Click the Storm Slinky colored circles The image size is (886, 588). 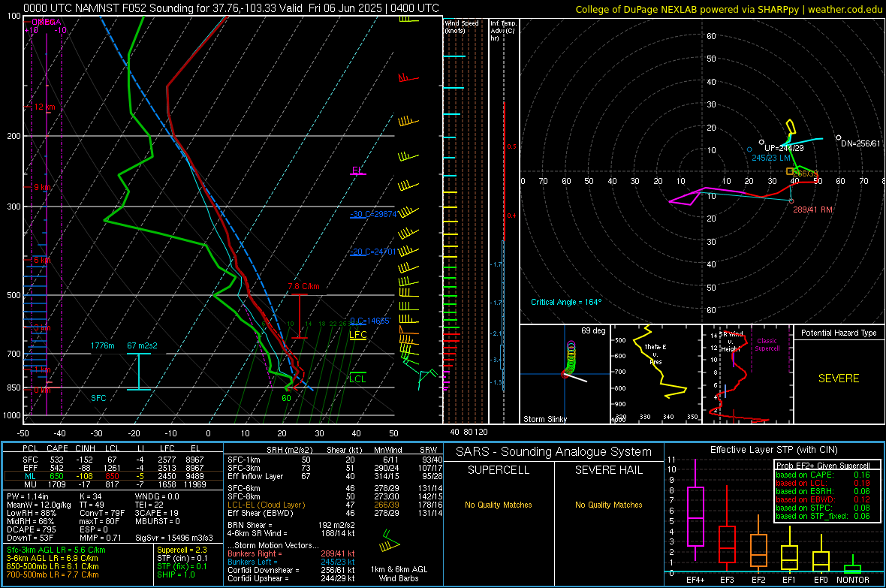pos(571,357)
